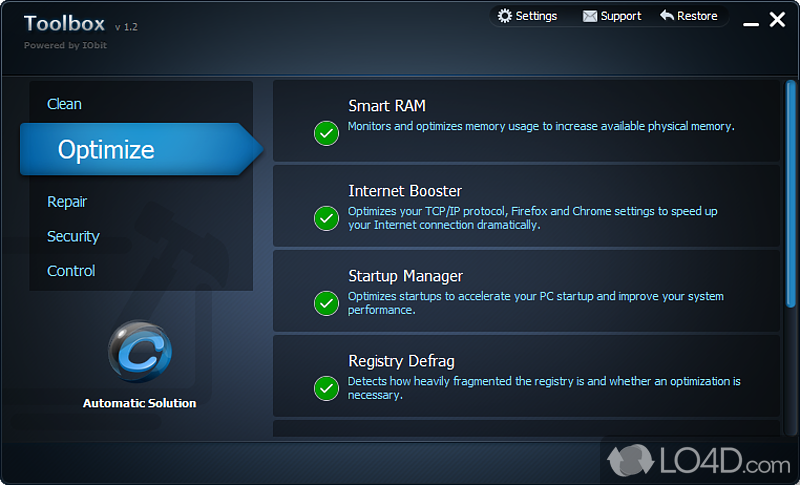Click the Toolbox title text

click(x=64, y=23)
